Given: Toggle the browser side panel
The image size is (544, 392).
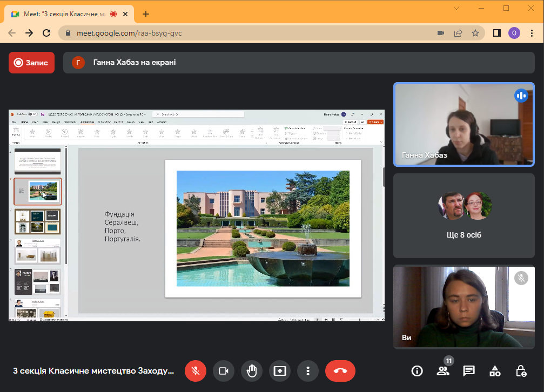Looking at the screenshot, I should (x=497, y=33).
